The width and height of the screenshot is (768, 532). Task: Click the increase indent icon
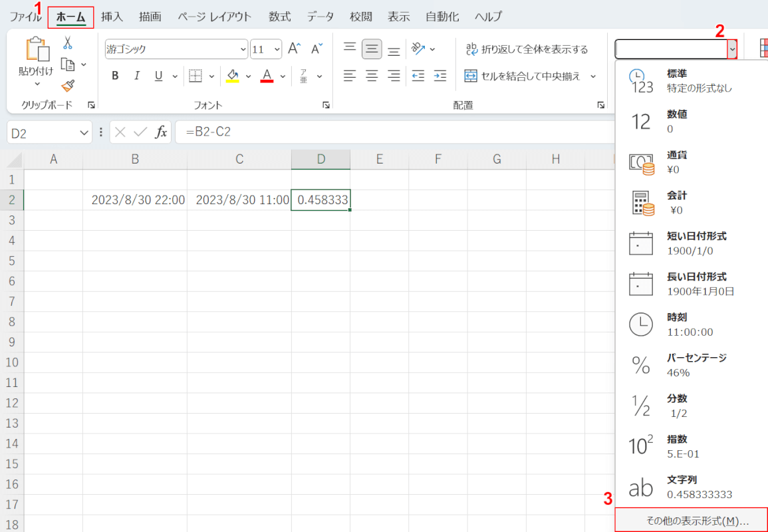tap(440, 76)
